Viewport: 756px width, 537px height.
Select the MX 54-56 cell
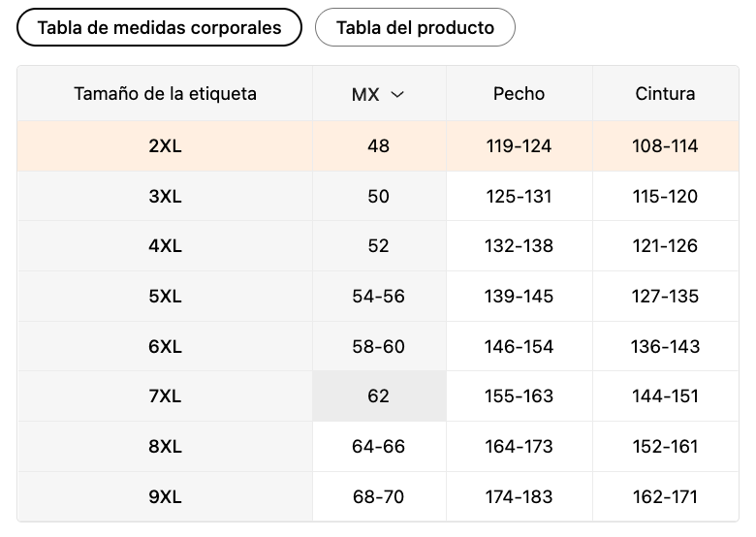pyautogui.click(x=379, y=297)
